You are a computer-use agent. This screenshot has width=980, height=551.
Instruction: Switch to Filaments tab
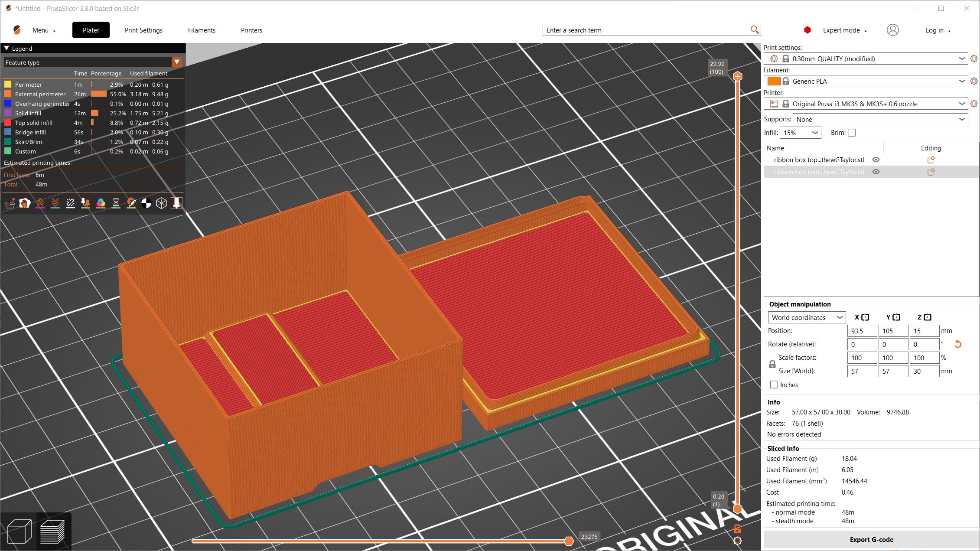202,30
